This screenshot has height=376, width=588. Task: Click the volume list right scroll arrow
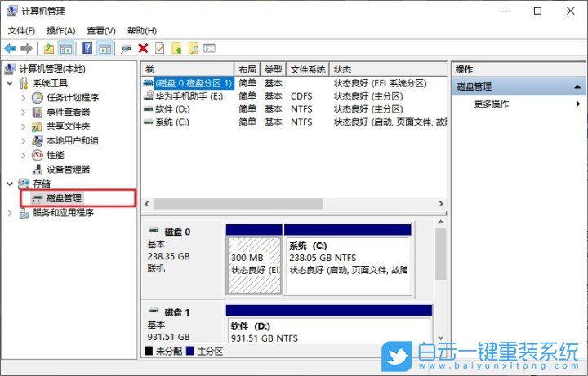[441, 204]
